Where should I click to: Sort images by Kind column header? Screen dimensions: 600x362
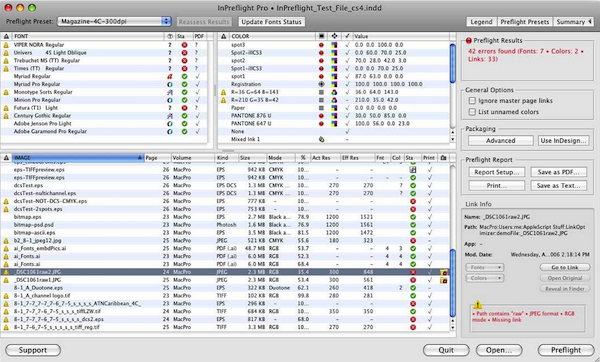click(x=227, y=158)
